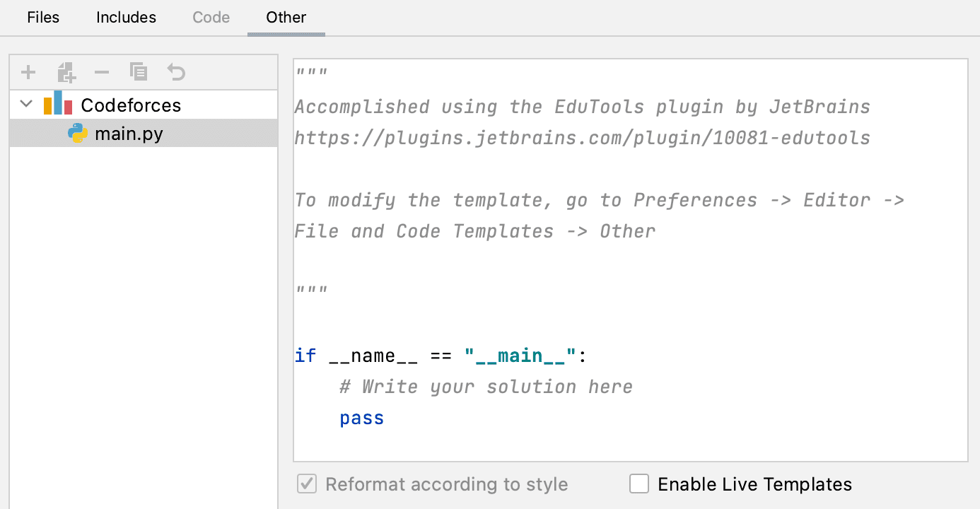Select the Other tab
This screenshot has height=509, width=980.
coord(286,18)
